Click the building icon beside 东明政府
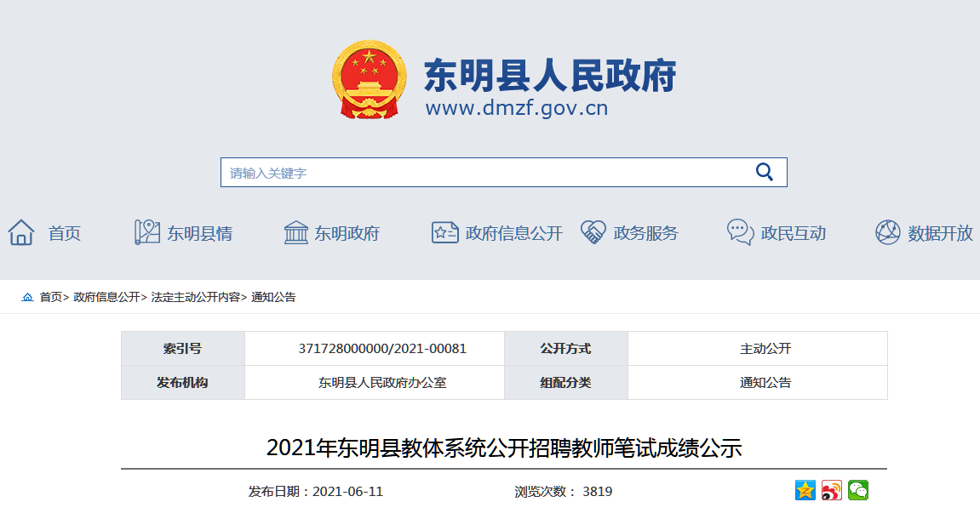Image resolution: width=980 pixels, height=519 pixels. pyautogui.click(x=295, y=233)
